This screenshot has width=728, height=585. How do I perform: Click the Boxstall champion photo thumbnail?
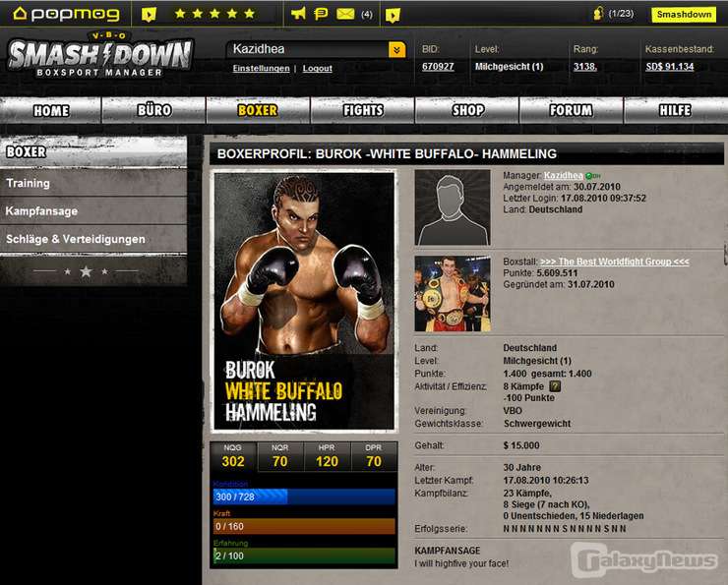(x=453, y=294)
